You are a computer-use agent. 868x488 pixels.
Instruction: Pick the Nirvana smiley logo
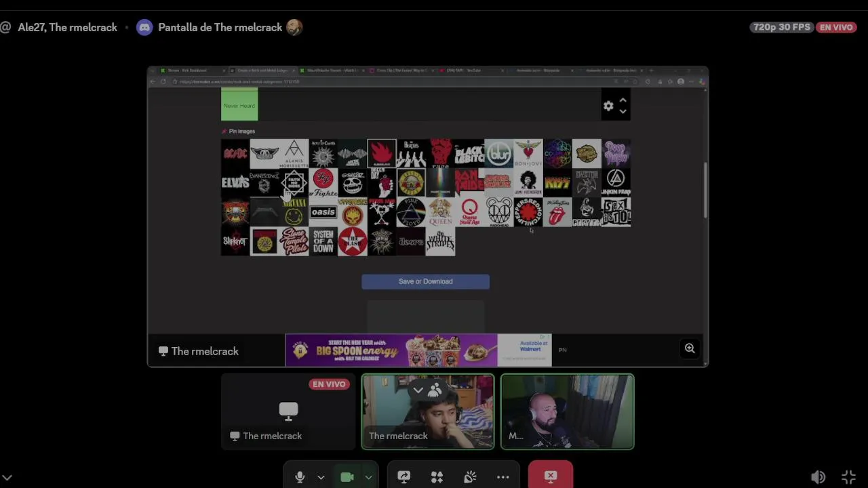[294, 212]
